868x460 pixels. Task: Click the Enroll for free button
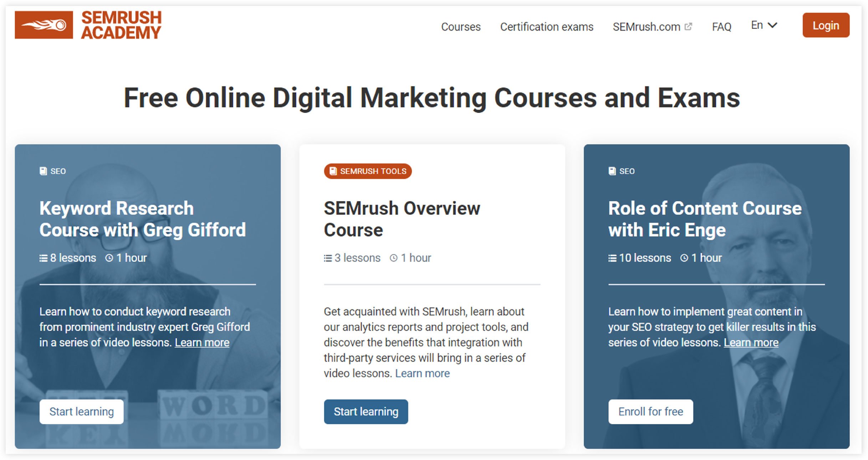(x=650, y=412)
